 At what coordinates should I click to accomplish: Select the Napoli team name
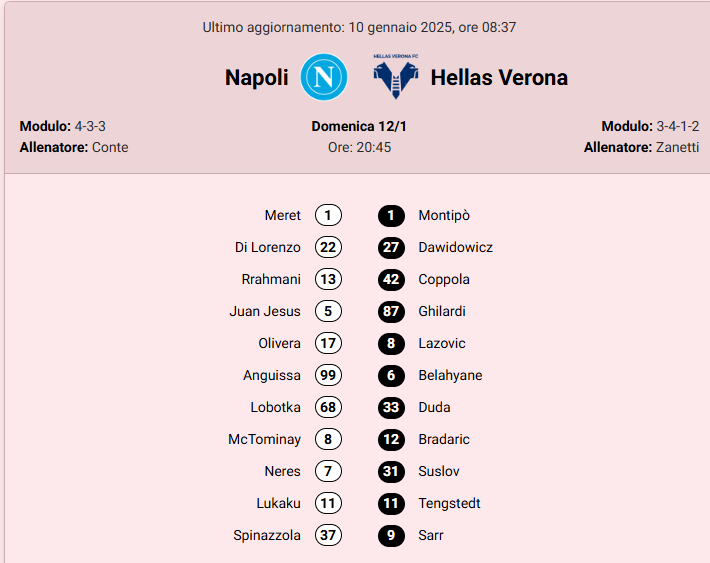coord(256,77)
